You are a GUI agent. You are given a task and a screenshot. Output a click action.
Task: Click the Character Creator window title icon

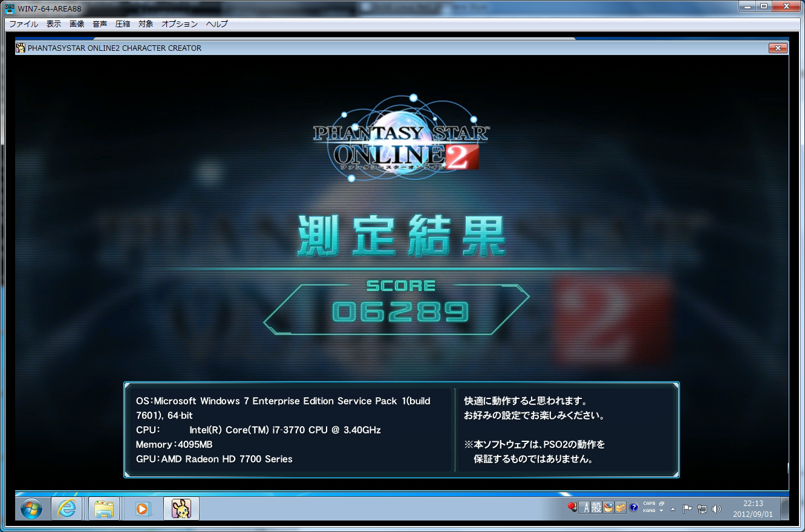(x=21, y=48)
